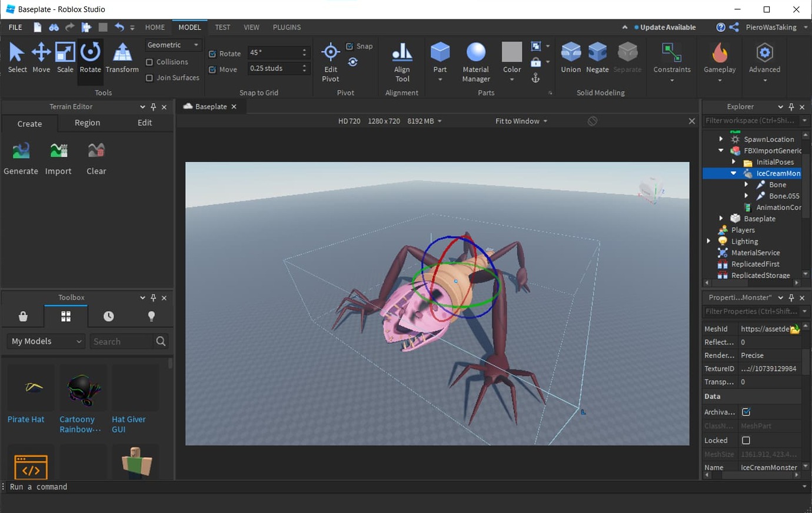The height and width of the screenshot is (513, 812).
Task: Collapse the FBXImportGeneric tree node
Action: tap(721, 151)
